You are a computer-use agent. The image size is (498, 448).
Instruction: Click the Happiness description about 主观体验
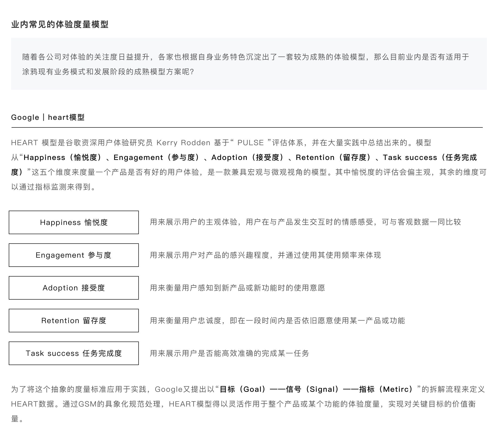pyautogui.click(x=305, y=222)
